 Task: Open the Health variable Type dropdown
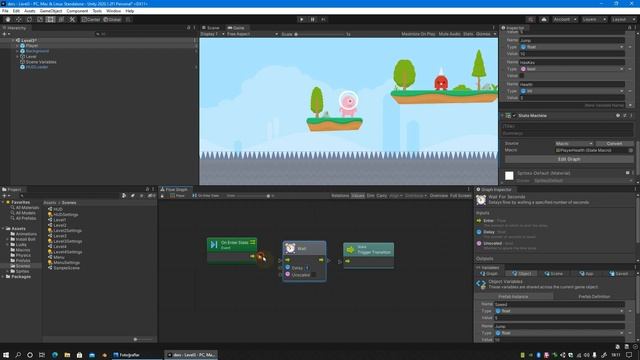[571, 91]
